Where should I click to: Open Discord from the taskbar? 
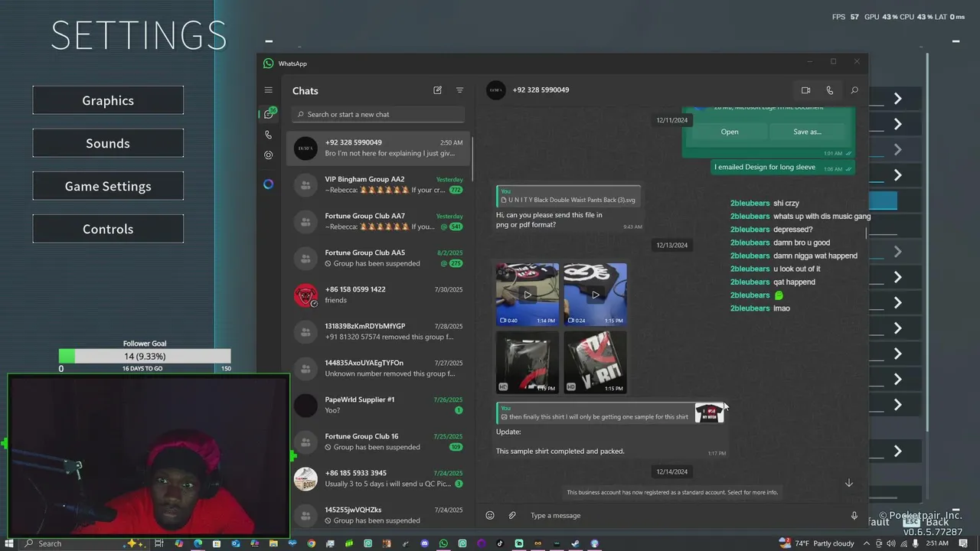[424, 543]
